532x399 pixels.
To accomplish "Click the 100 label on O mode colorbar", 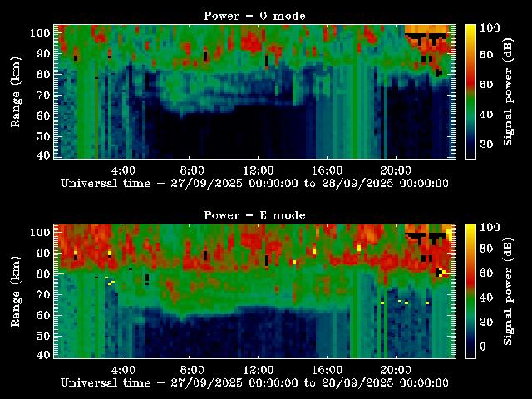I will 490,27.
